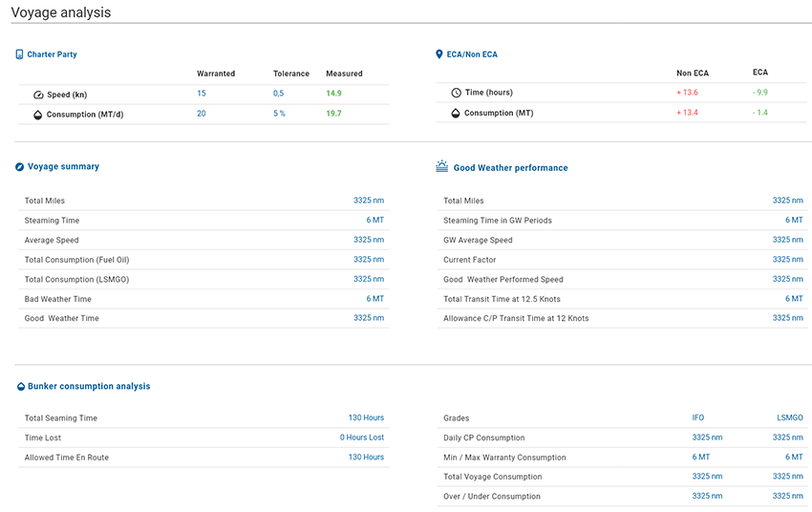Viewport: 812px width, 512px height.
Task: Click the Good Weather performance sun icon
Action: pyautogui.click(x=441, y=167)
